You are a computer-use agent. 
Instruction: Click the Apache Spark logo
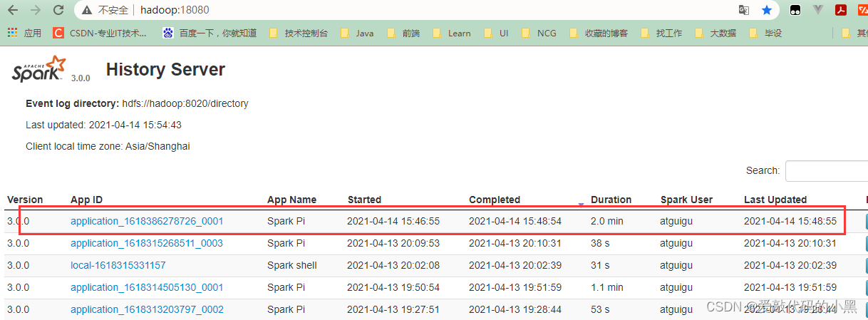coord(41,69)
